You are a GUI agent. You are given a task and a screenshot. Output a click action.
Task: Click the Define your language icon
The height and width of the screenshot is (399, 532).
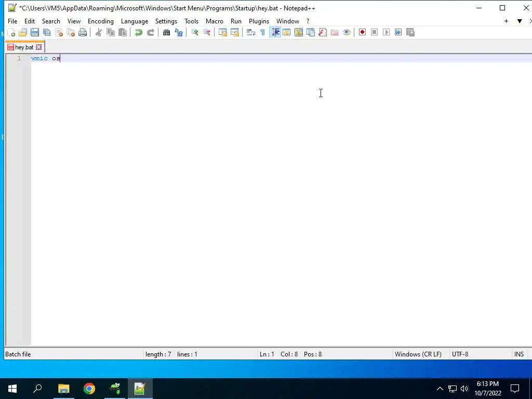[x=287, y=32]
